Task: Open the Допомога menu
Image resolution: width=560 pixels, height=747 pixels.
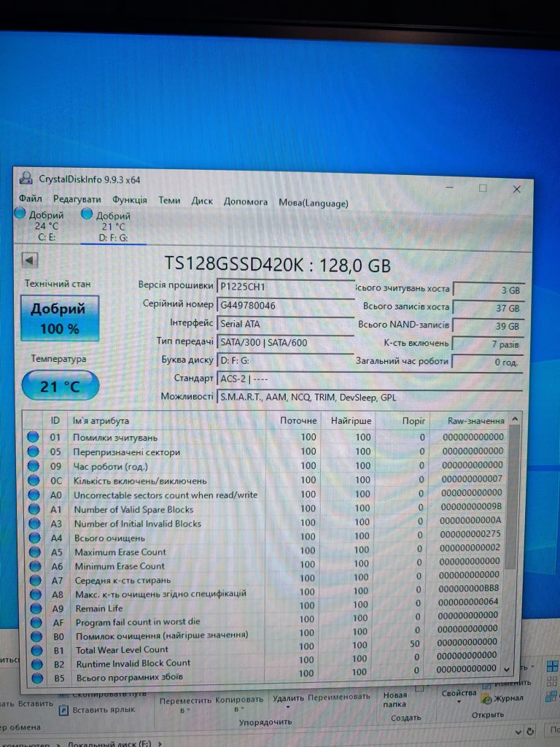Action: tap(246, 201)
